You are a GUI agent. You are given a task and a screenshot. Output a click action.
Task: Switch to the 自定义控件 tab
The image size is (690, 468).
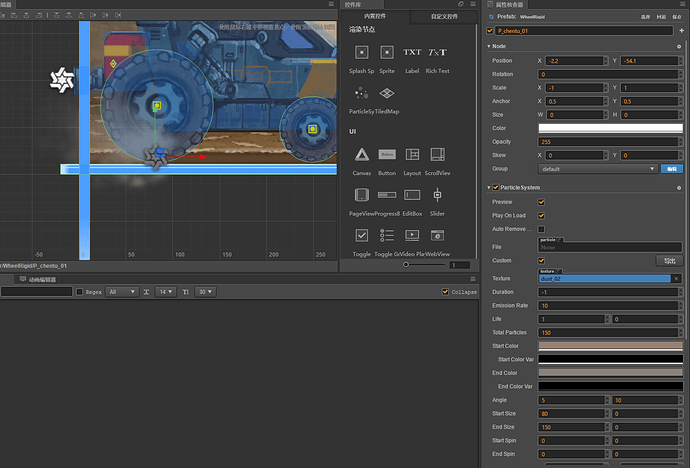[444, 17]
